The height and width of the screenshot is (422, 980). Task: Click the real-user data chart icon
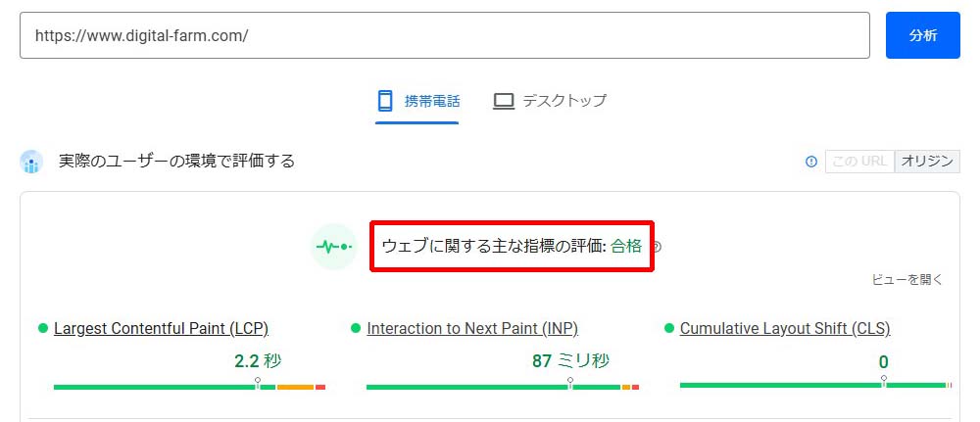tap(31, 162)
